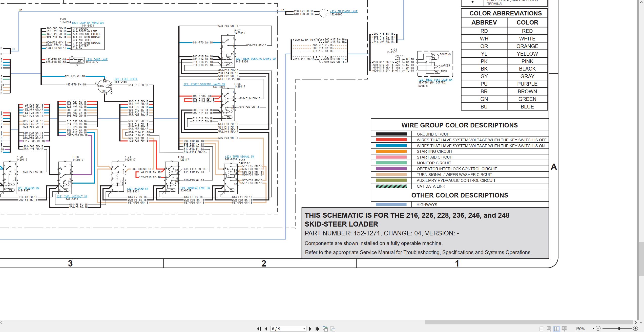Viewport: 644px width, 332px height.
Task: Open the HEAD TURN LAMP RH link
Action: tap(435, 80)
